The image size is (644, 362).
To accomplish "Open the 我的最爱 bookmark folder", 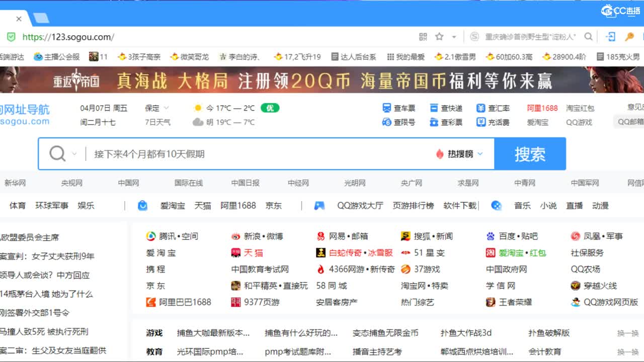I will 406,57.
